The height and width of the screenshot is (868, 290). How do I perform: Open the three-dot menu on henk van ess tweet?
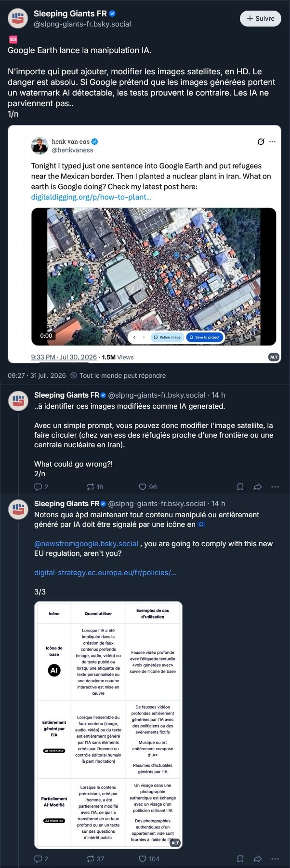[273, 141]
